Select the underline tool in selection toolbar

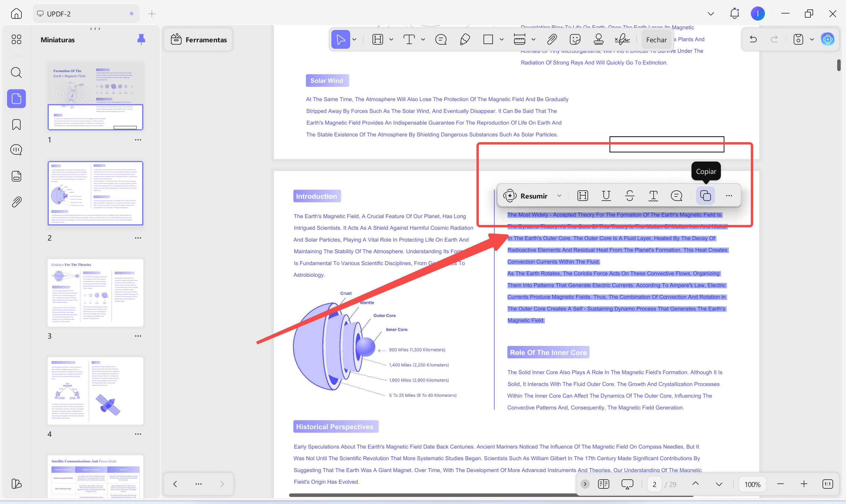pos(606,196)
